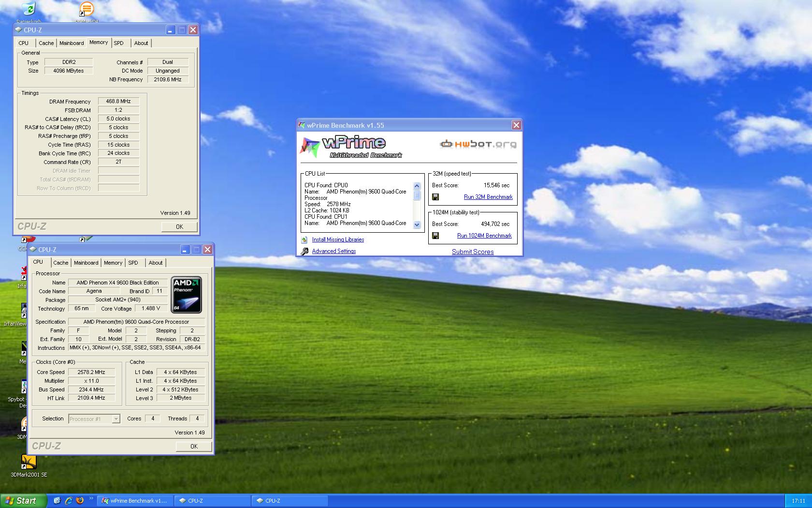Open Cache tab in upper CPU-Z window
This screenshot has width=812, height=508.
pos(46,43)
